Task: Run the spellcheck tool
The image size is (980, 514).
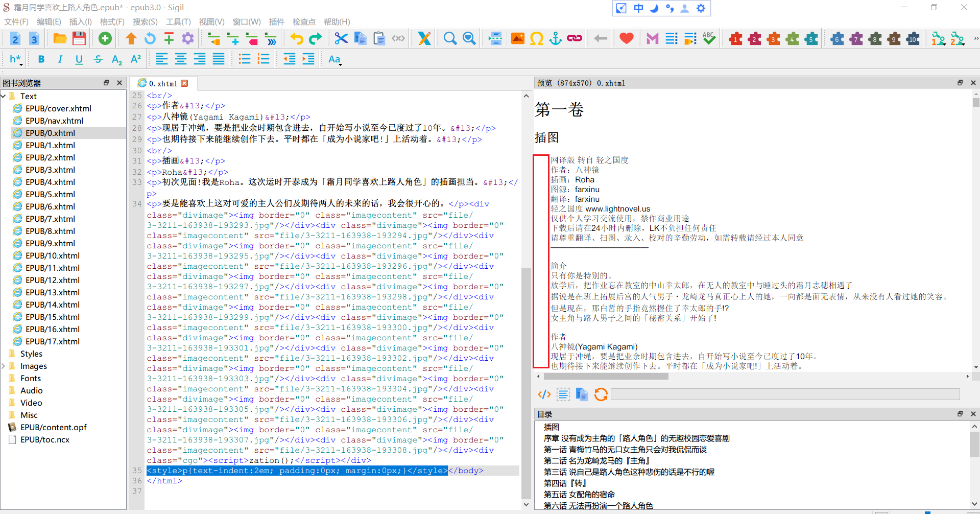Action: 709,38
